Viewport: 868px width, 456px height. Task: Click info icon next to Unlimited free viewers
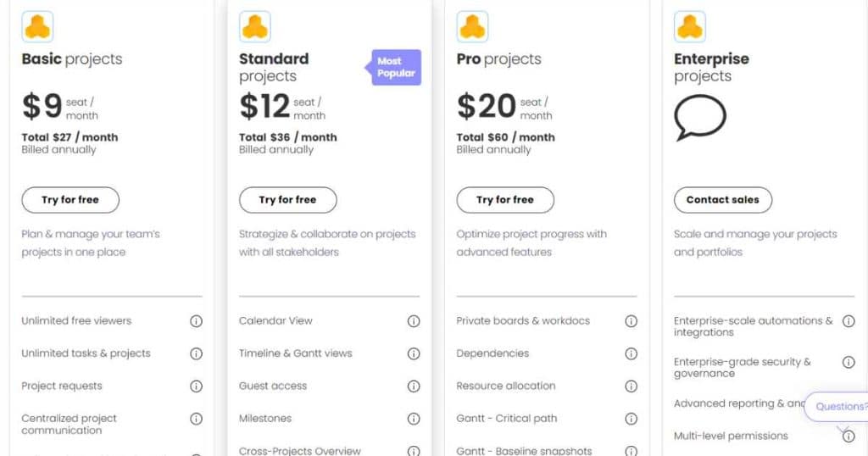(196, 321)
